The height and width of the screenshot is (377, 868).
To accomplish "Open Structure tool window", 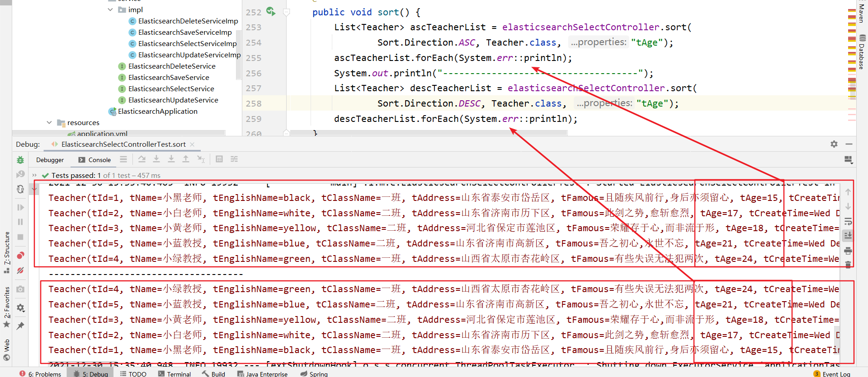I will pos(7,252).
